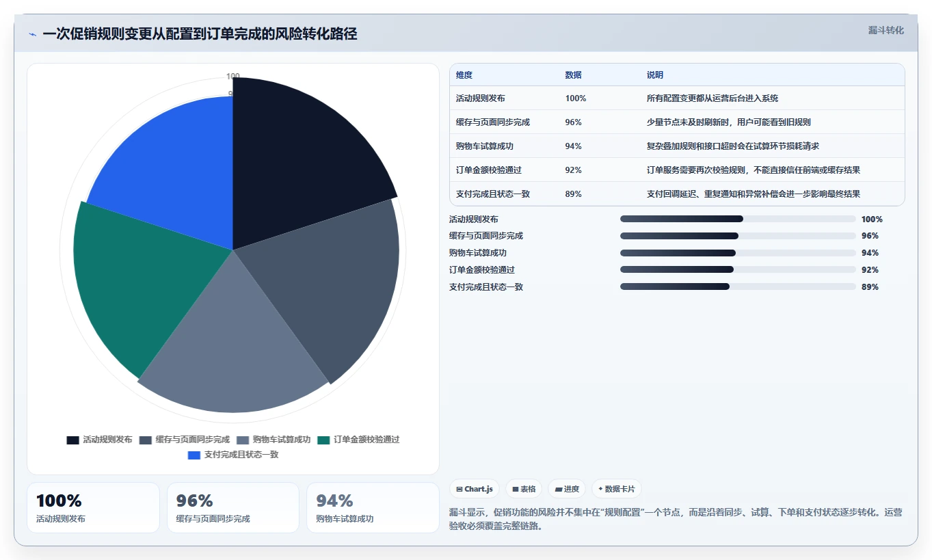Open the 94% 购物车试算成功 stat card

click(373, 508)
